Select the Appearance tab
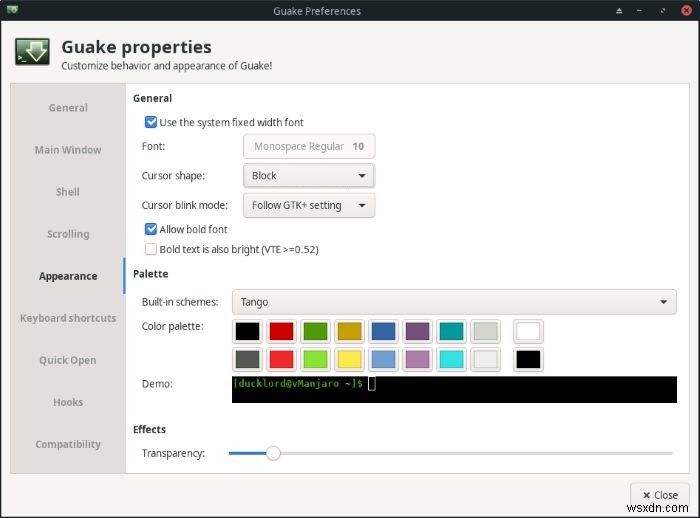The image size is (700, 518). tap(68, 276)
